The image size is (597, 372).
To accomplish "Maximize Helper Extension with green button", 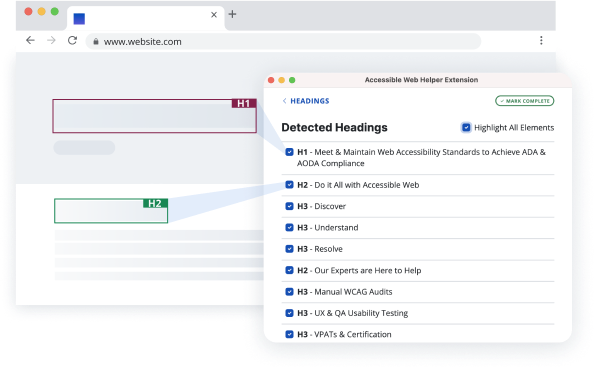I will tap(292, 80).
